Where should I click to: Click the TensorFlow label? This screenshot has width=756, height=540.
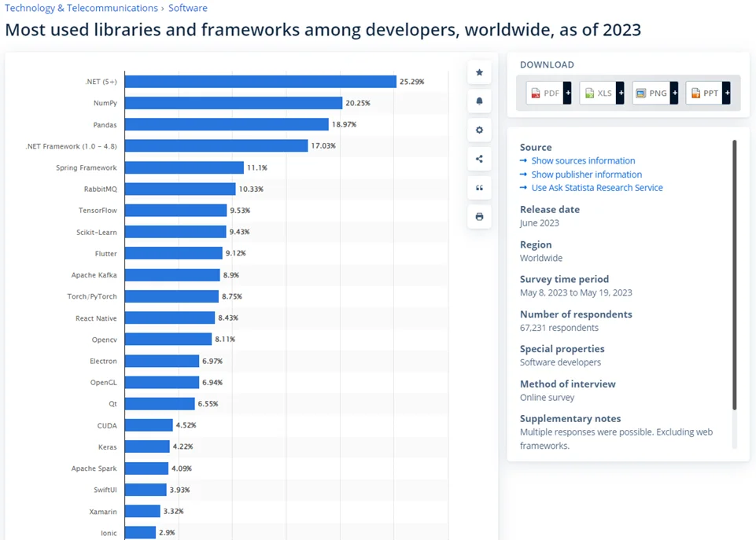pyautogui.click(x=98, y=211)
